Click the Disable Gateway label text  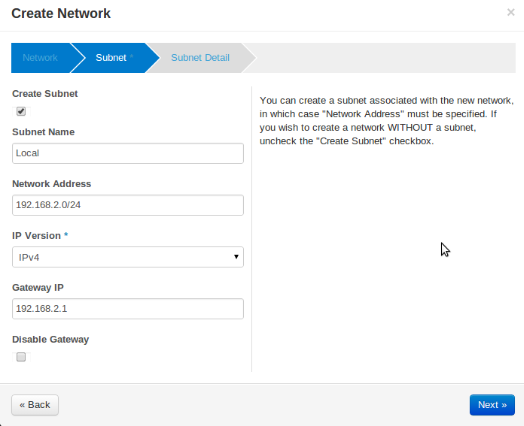[x=50, y=339]
